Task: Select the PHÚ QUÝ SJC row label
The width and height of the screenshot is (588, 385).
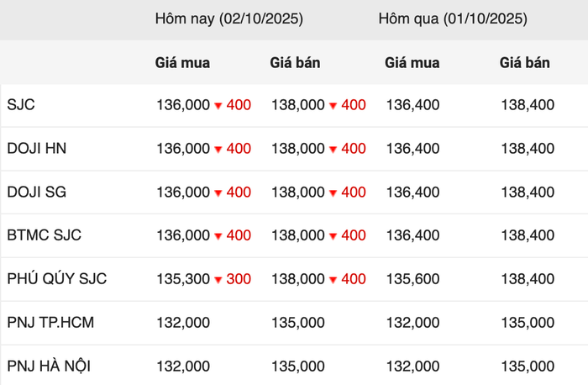Action: point(56,279)
